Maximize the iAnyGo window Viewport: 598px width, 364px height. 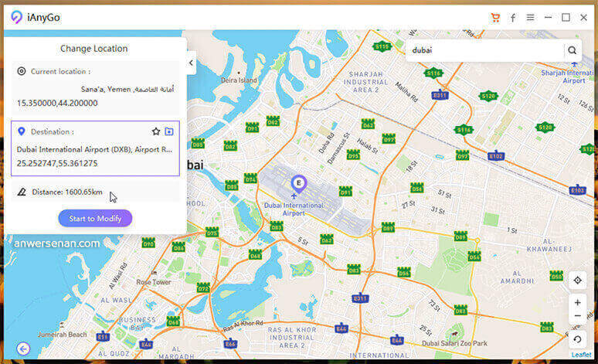(566, 18)
